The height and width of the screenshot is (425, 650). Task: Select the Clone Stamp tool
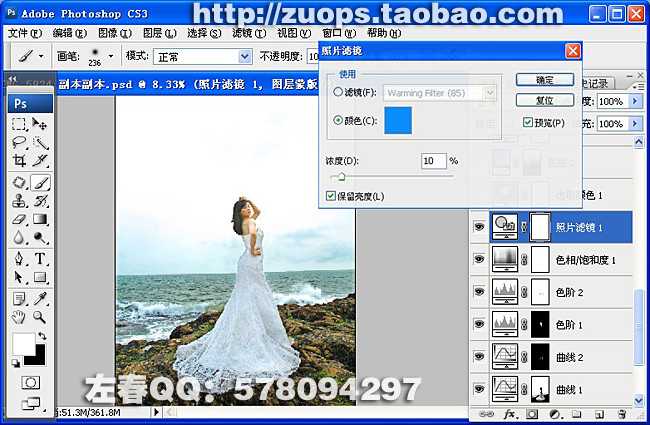(x=19, y=201)
